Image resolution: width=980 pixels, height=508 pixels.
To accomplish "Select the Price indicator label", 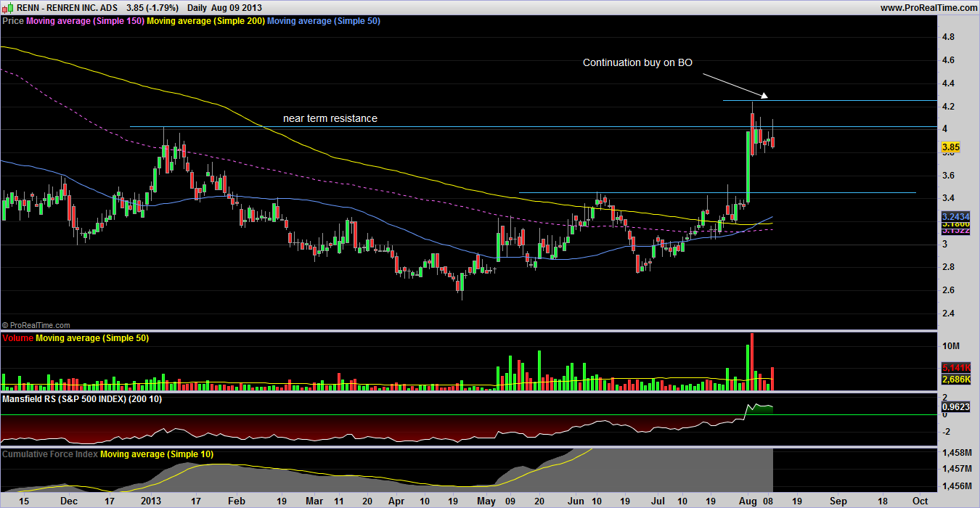I will [13, 21].
